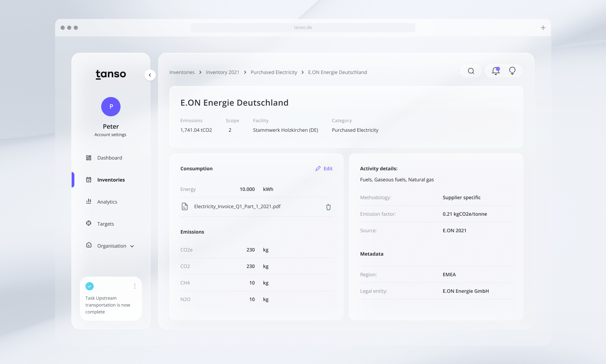Click the lightbulb tips icon

[512, 71]
